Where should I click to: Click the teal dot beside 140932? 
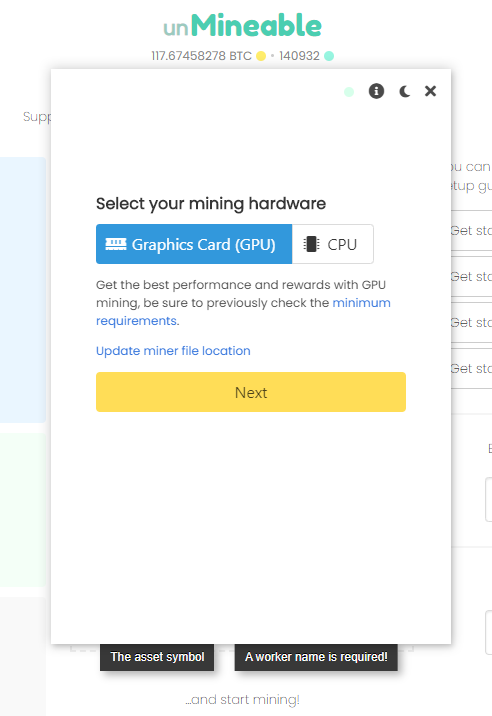pyautogui.click(x=329, y=56)
